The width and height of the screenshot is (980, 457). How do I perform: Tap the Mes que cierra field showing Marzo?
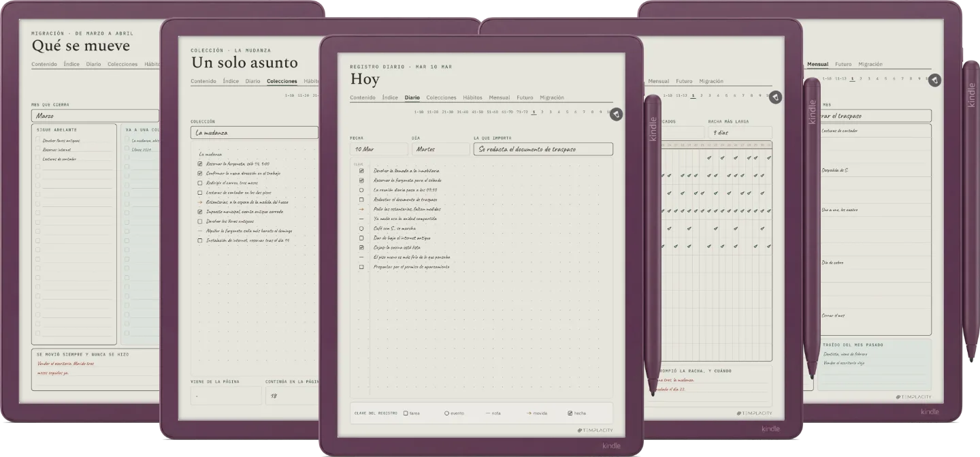tap(95, 116)
